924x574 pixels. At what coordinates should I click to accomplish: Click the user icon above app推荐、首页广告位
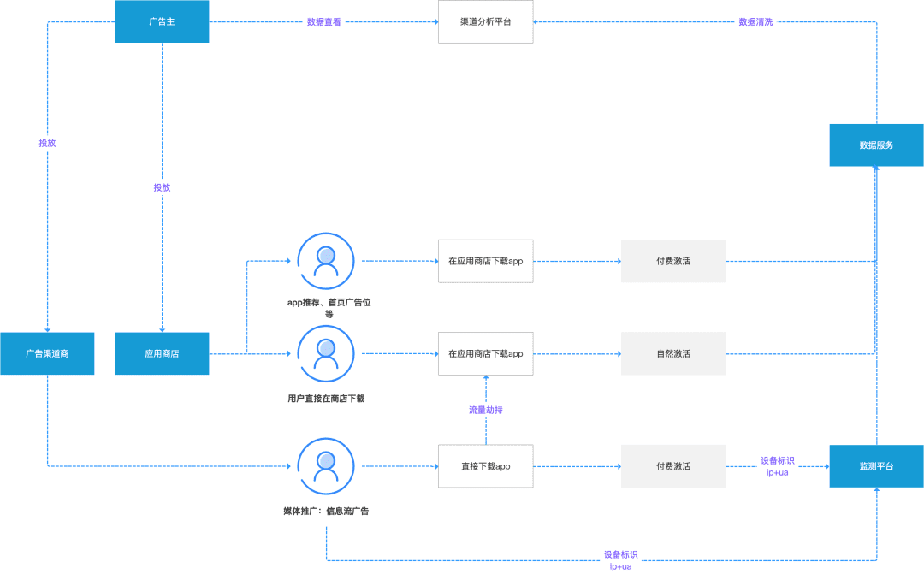326,261
